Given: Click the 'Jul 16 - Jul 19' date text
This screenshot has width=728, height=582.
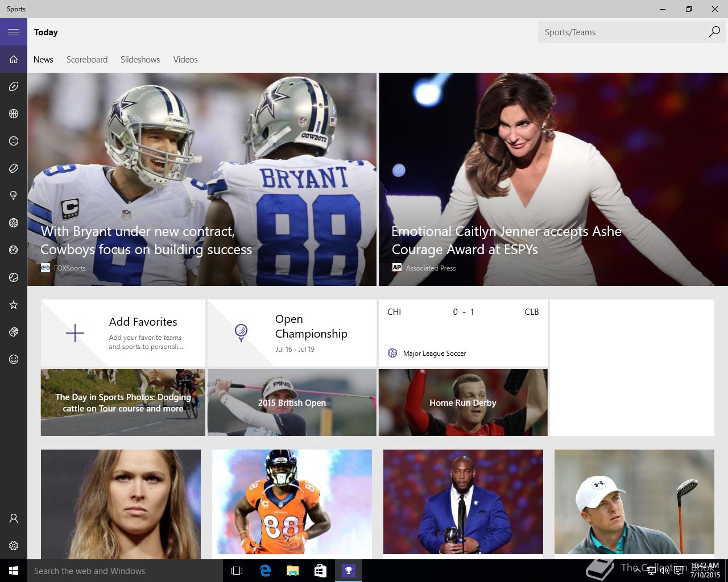Looking at the screenshot, I should pos(295,349).
